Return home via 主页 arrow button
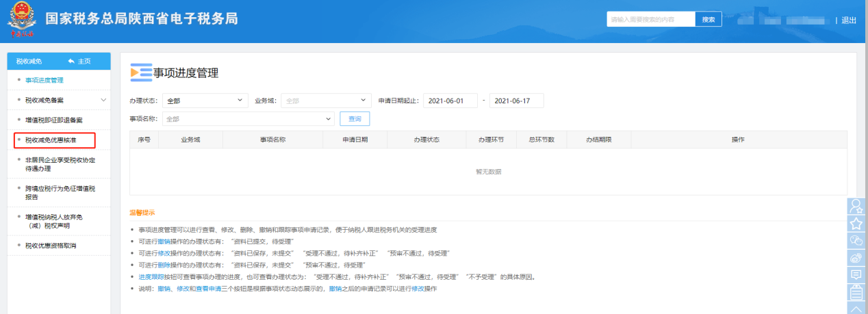Image resolution: width=868 pixels, height=314 pixels. pos(79,61)
